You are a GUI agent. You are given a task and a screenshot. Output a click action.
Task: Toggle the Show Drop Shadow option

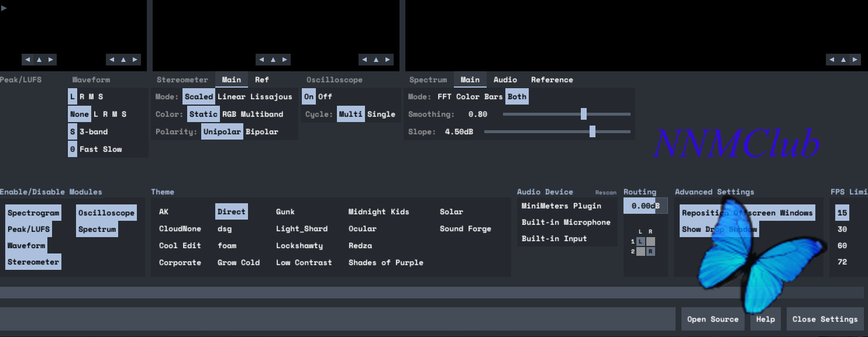[x=719, y=230]
